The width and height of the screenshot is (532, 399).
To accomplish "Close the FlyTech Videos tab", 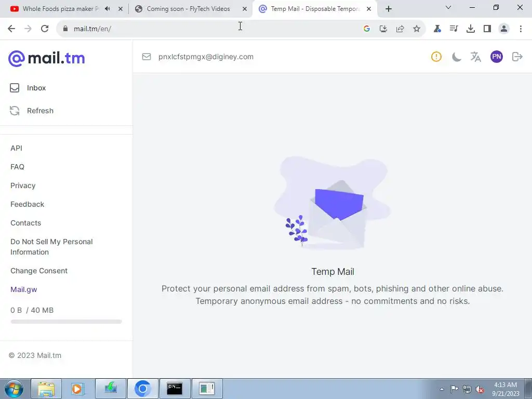I will tap(245, 9).
